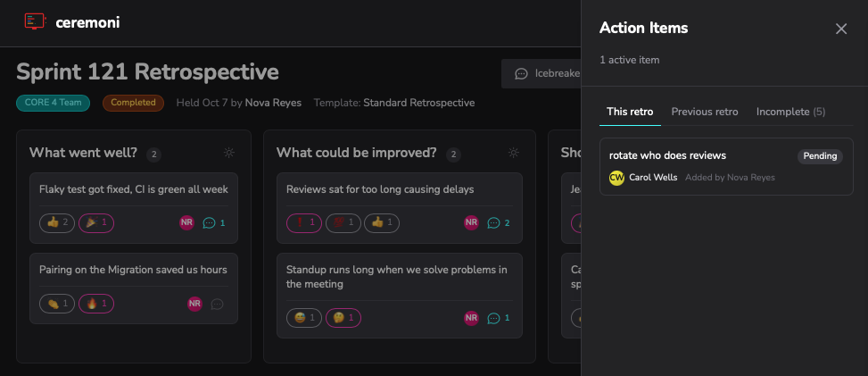Image resolution: width=868 pixels, height=376 pixels.
Task: Click the What went well? column heading
Action: [83, 153]
